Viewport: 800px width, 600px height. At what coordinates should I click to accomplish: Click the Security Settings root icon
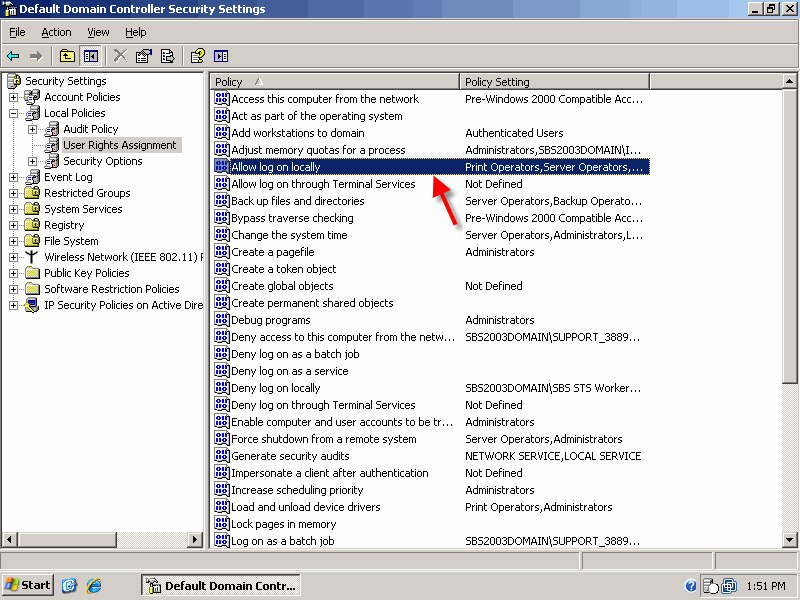click(14, 81)
